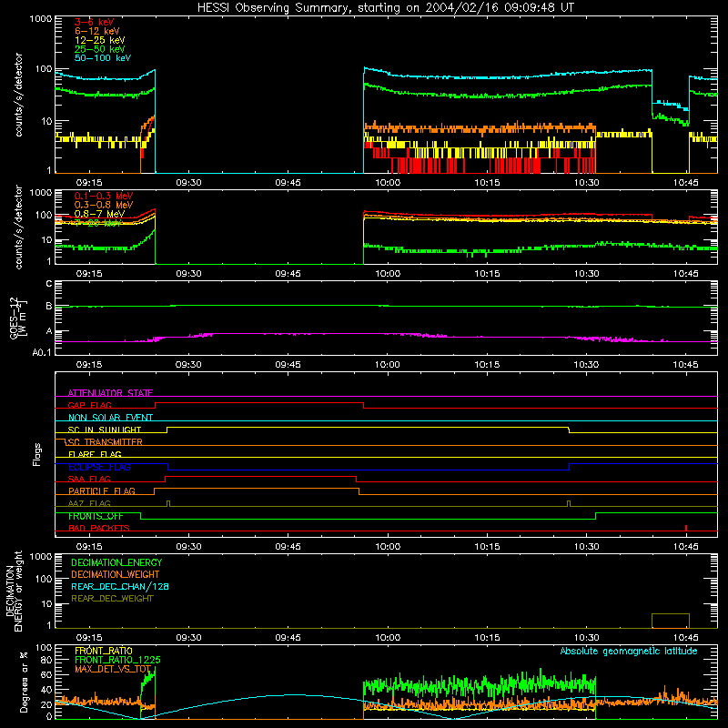Click the Flags axis label
The image size is (728, 728).
(x=37, y=454)
